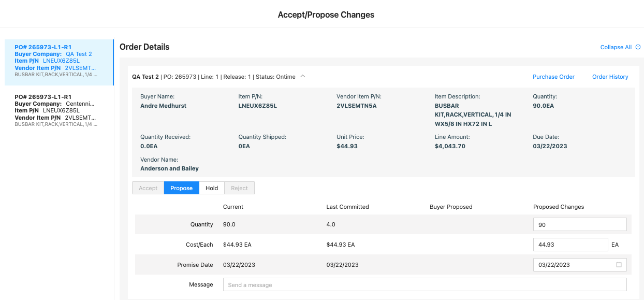Select the Centenni... PO 265973-L1-R1 entry

pos(59,110)
